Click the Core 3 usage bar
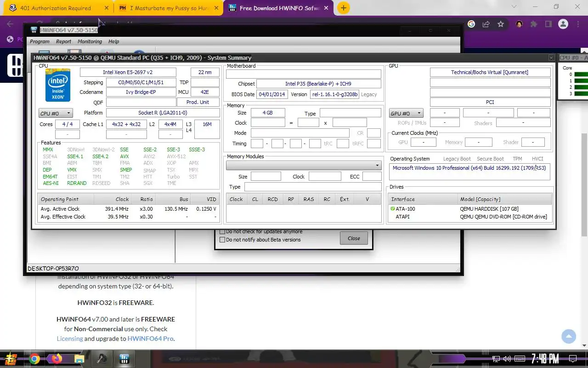Viewport: 588px width, 368px height. click(x=581, y=94)
